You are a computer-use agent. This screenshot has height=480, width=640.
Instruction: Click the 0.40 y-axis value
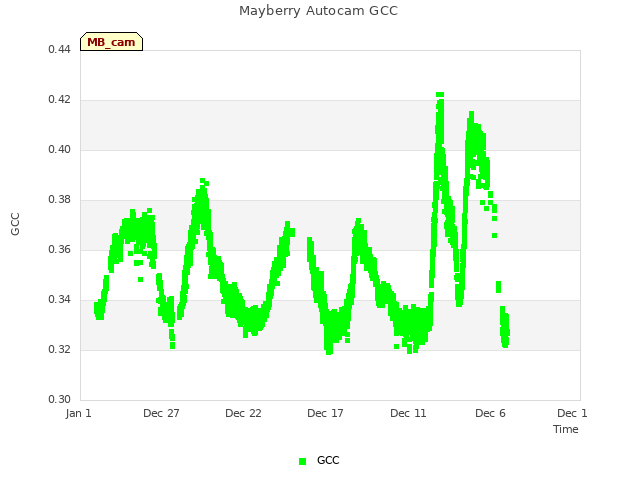(x=59, y=149)
